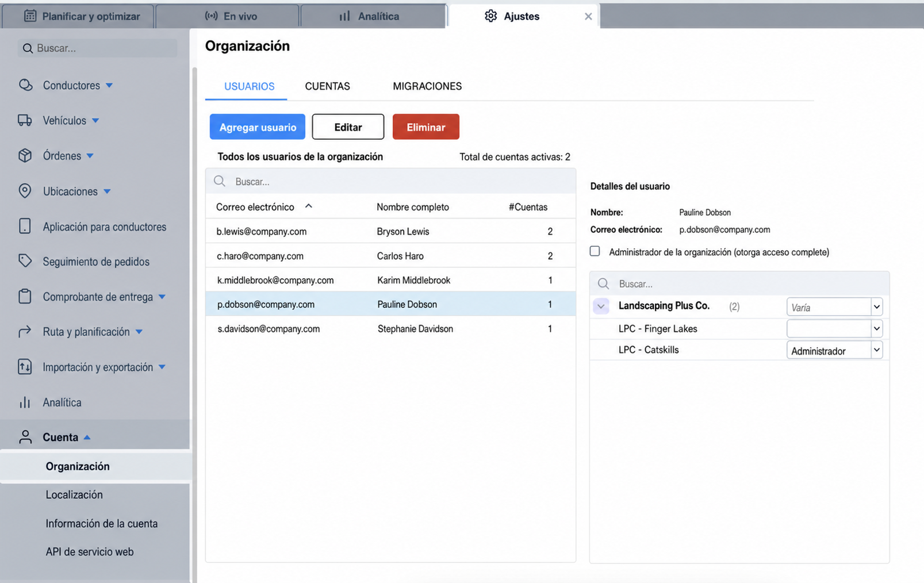The width and height of the screenshot is (924, 583).
Task: Click the Vehículos truck icon
Action: (x=25, y=120)
